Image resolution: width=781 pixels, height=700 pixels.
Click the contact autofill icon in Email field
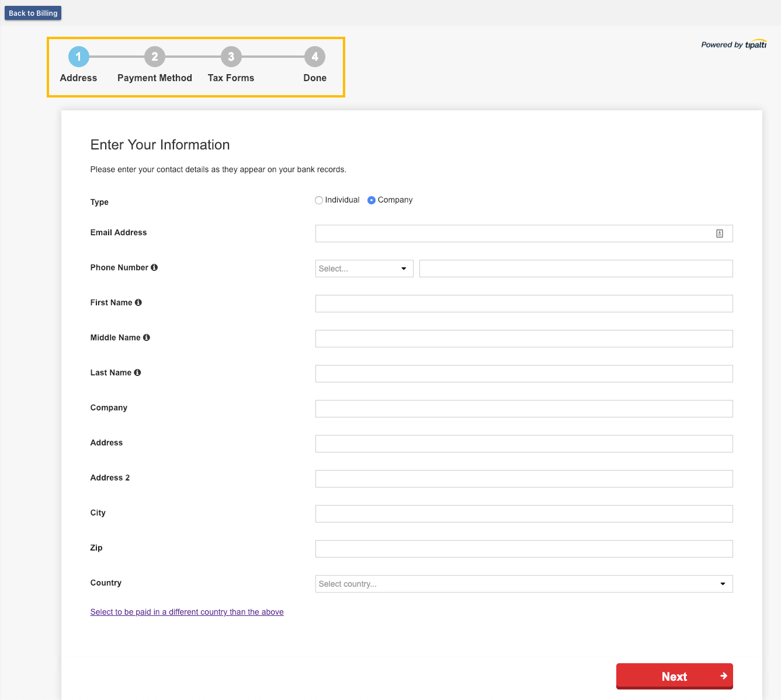(x=720, y=234)
